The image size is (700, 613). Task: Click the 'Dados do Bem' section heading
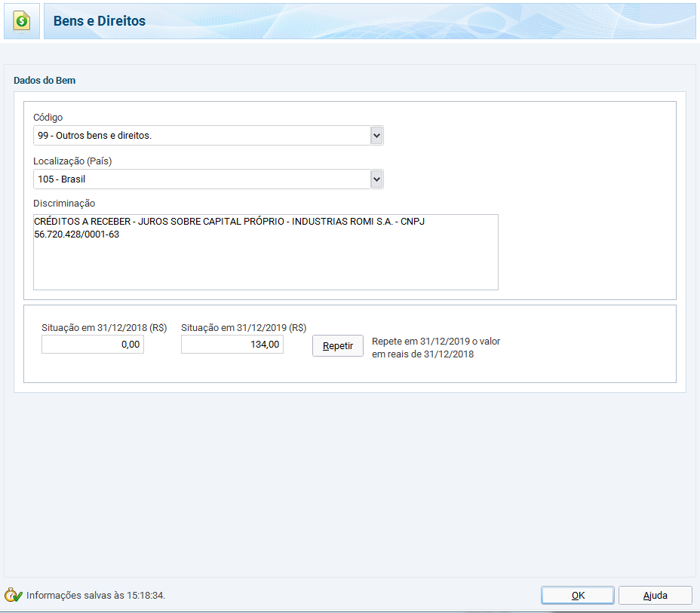click(45, 80)
